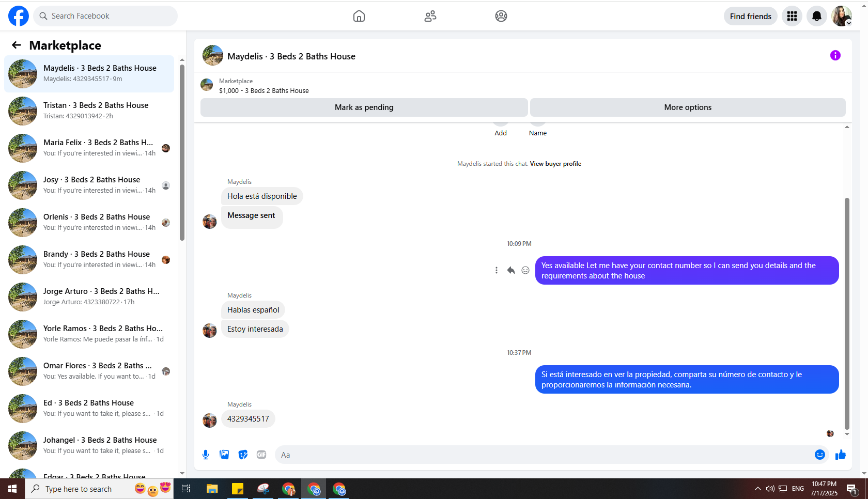Click the 'Estoy interesada' message bubble
The width and height of the screenshot is (868, 499).
pyautogui.click(x=255, y=329)
